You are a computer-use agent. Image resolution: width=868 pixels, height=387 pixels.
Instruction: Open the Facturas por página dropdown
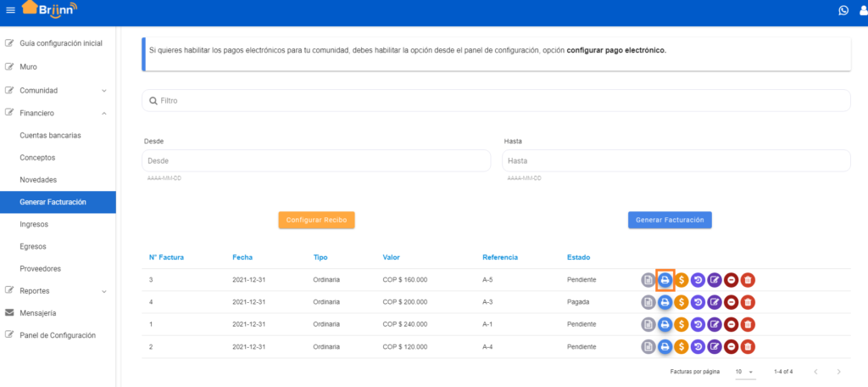[x=744, y=372]
